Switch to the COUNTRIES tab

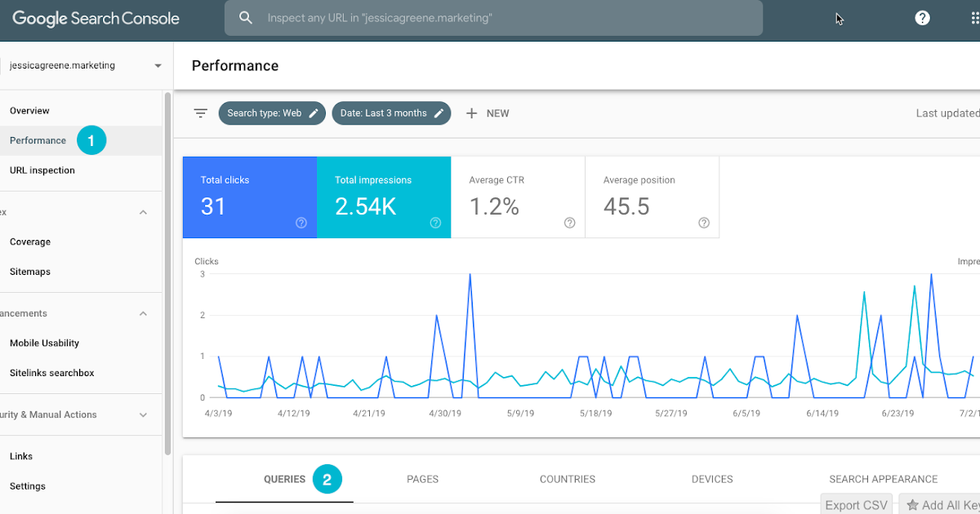(x=567, y=479)
